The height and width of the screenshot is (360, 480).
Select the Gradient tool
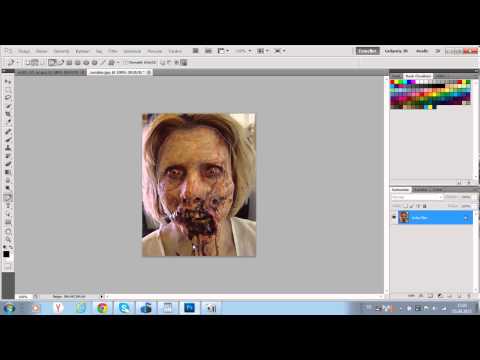click(7, 172)
